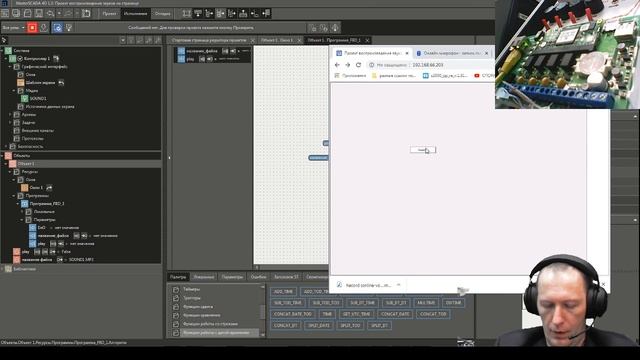Open the Все узлы dropdown
The image size is (640, 360).
[13, 28]
